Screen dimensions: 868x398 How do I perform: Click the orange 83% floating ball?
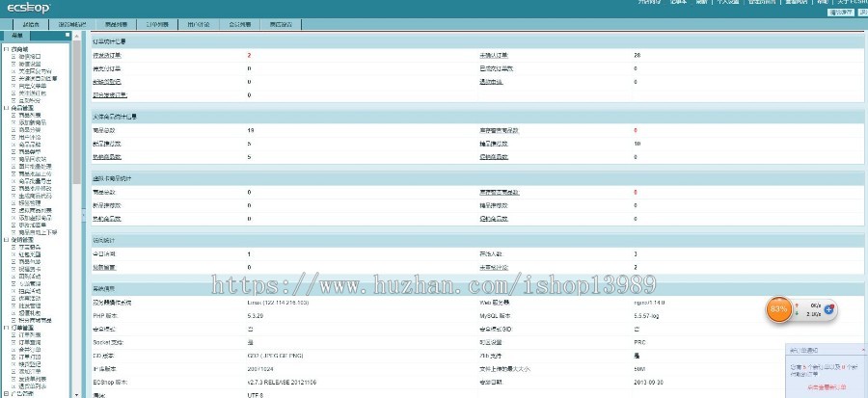tap(778, 309)
